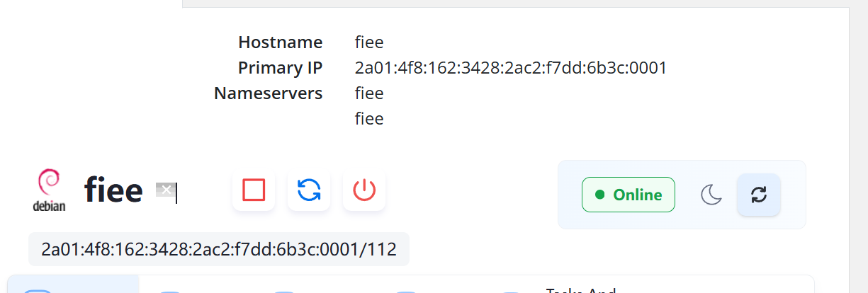Image resolution: width=868 pixels, height=293 pixels.
Task: Click the Hostname label
Action: click(281, 42)
